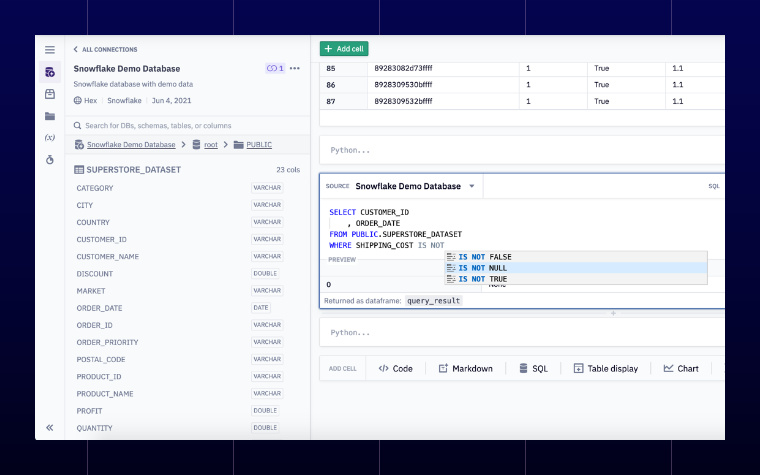Click the CITY column row
Viewport: 760px width, 475px height.
coord(187,205)
